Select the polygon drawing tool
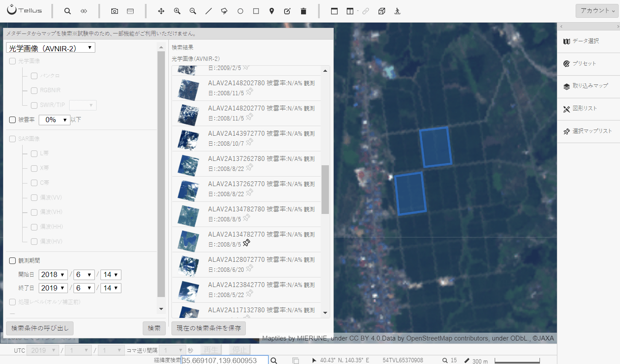Viewport: 620px width, 364px height. (x=224, y=11)
